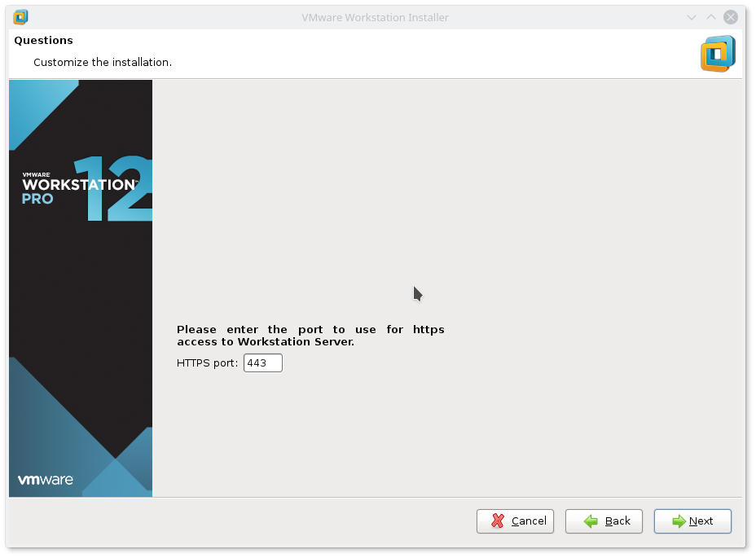Image resolution: width=756 pixels, height=558 pixels.
Task: Click the 'Questions' heading
Action: click(43, 40)
